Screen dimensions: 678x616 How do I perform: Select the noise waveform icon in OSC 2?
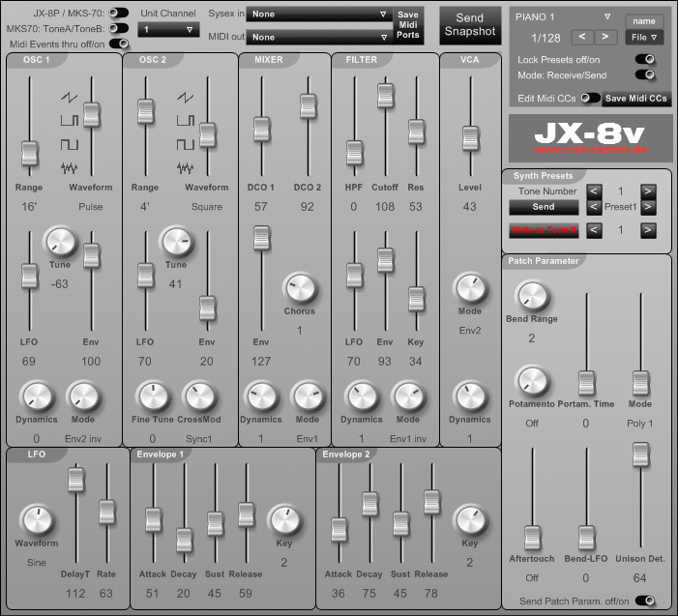point(185,167)
